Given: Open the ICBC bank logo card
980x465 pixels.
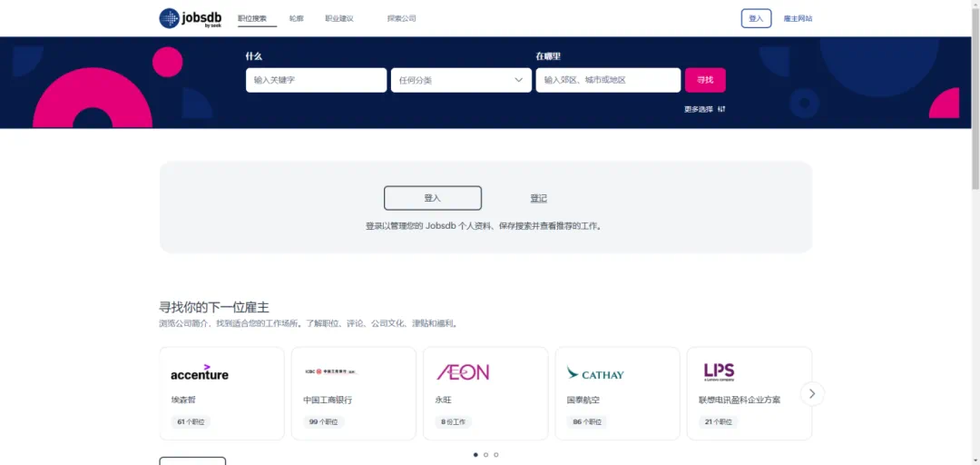Looking at the screenshot, I should coord(330,372).
